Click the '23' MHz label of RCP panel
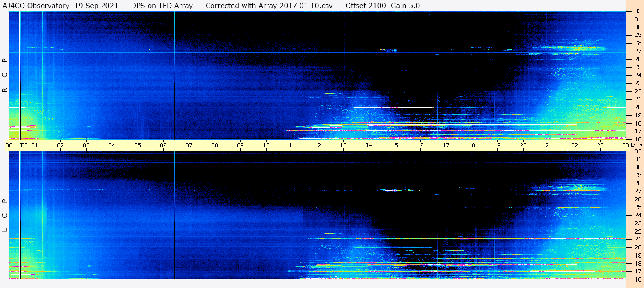Screen dimensions: 644x288 click(x=638, y=83)
